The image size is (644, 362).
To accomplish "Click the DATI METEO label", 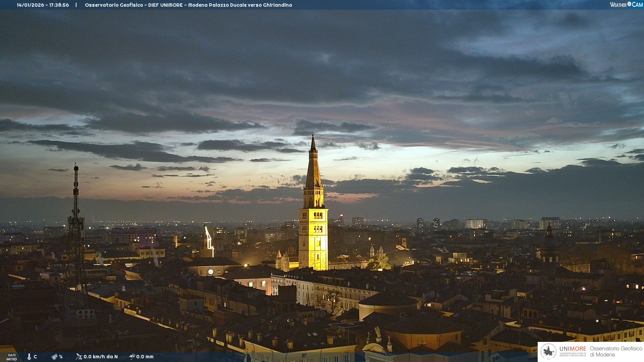I will click(12, 357).
